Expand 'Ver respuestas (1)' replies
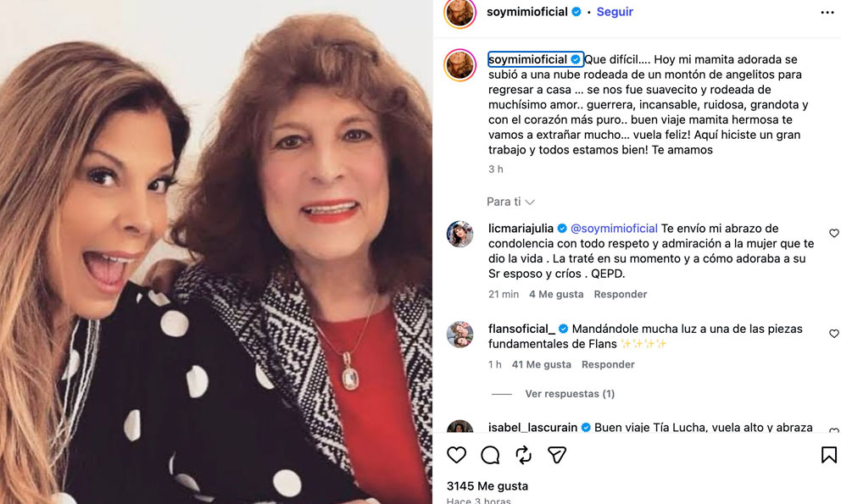The height and width of the screenshot is (504, 841). pos(569,394)
